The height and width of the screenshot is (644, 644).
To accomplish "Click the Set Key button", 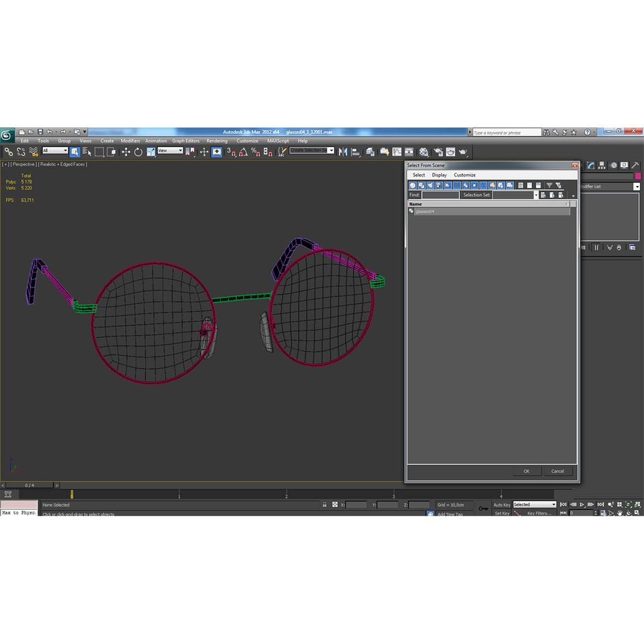I will [501, 513].
